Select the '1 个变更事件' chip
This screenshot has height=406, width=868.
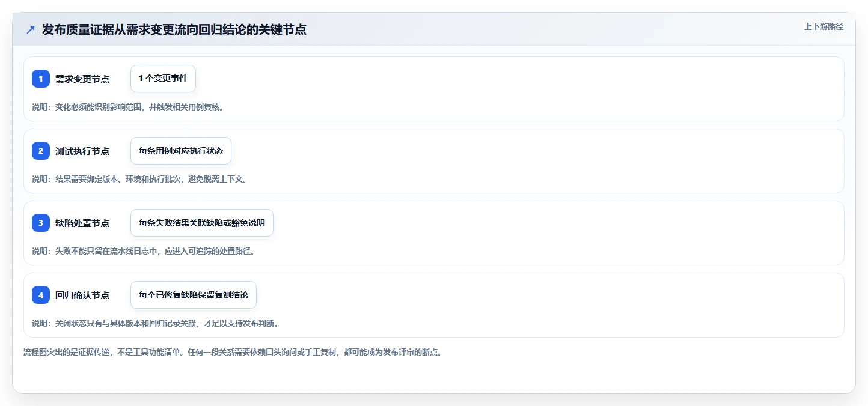(x=163, y=79)
